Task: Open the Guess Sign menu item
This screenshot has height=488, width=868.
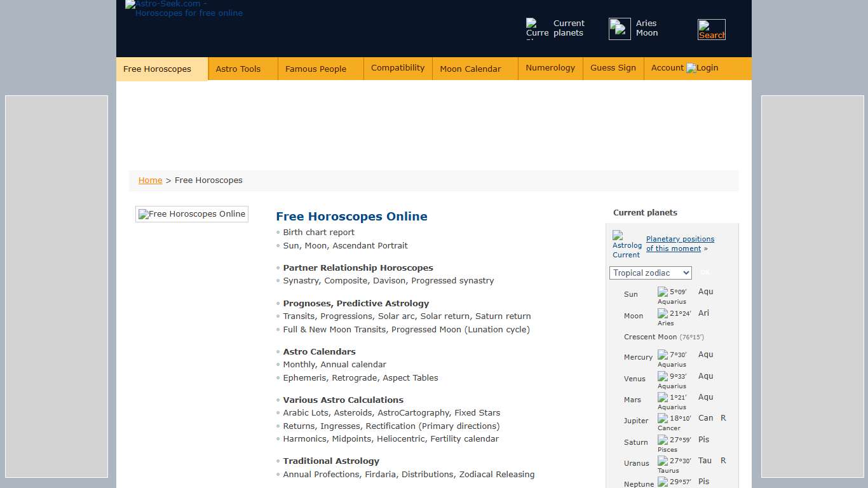Action: 613,68
